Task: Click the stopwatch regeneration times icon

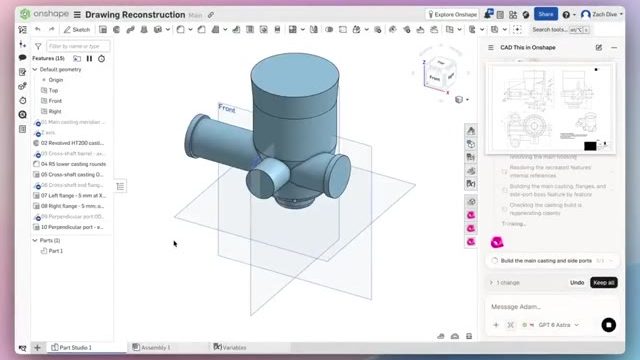Action: tap(101, 58)
